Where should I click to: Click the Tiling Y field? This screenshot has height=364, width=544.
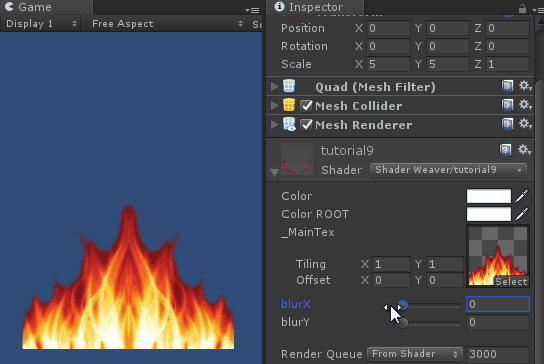[x=445, y=264]
